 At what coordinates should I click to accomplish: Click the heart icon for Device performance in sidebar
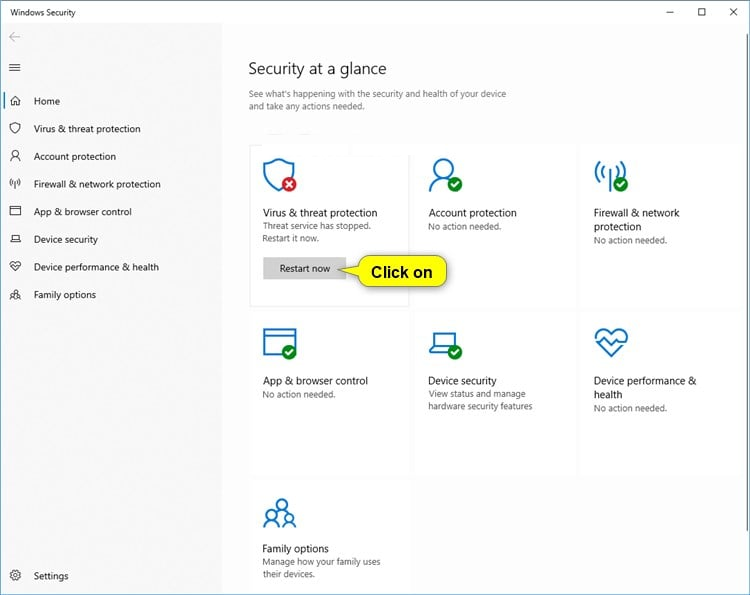[15, 266]
